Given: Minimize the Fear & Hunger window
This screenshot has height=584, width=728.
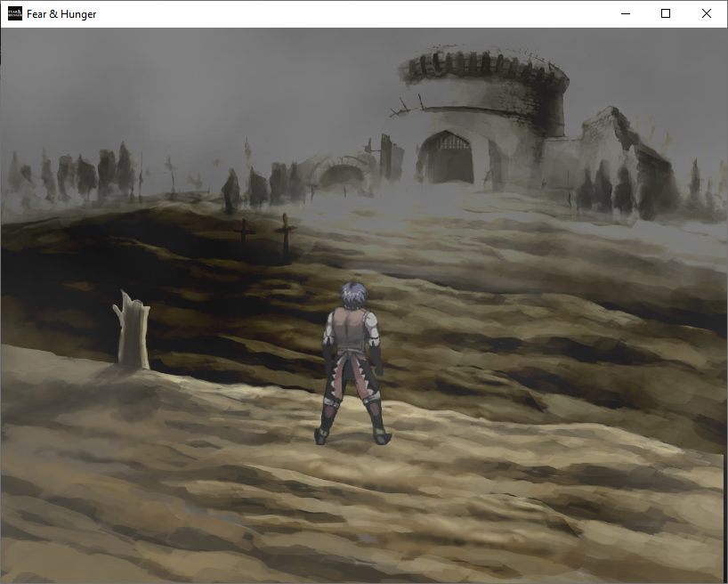Looking at the screenshot, I should click(624, 13).
